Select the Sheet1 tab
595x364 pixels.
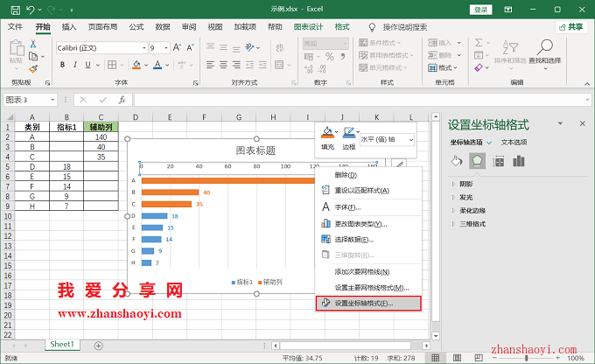coord(62,344)
